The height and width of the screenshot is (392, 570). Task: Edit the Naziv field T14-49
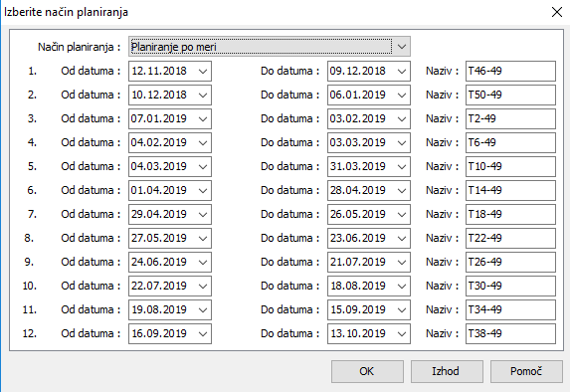[510, 191]
